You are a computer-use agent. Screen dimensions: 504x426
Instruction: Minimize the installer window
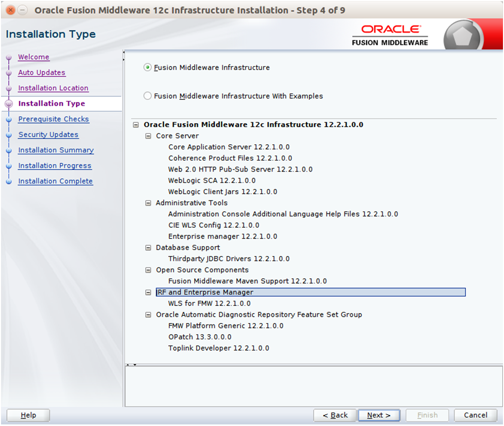(22, 10)
